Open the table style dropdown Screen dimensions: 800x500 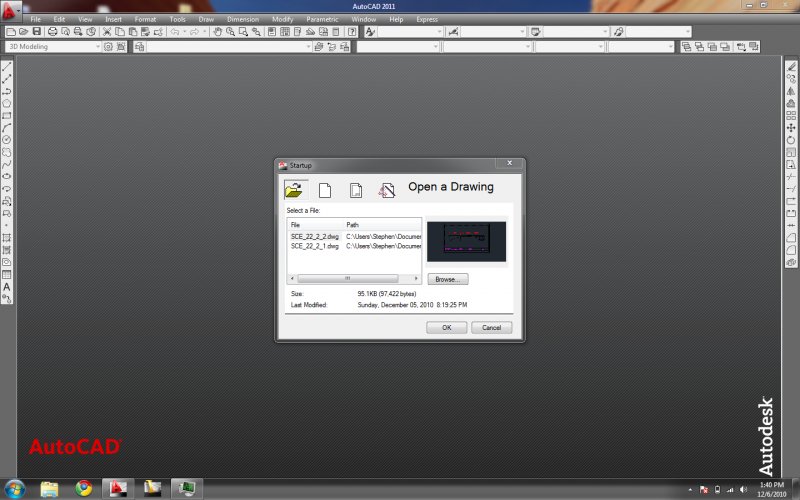click(x=576, y=32)
